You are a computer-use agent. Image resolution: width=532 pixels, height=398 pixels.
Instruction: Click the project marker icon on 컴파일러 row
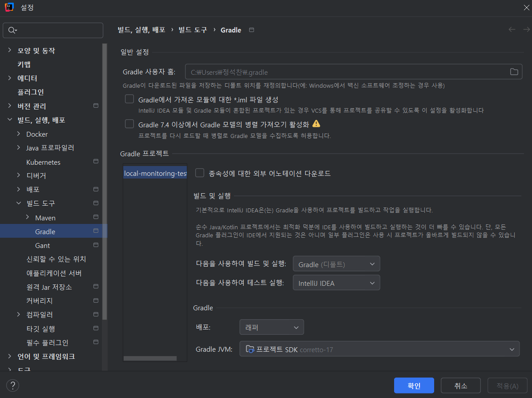click(x=96, y=314)
